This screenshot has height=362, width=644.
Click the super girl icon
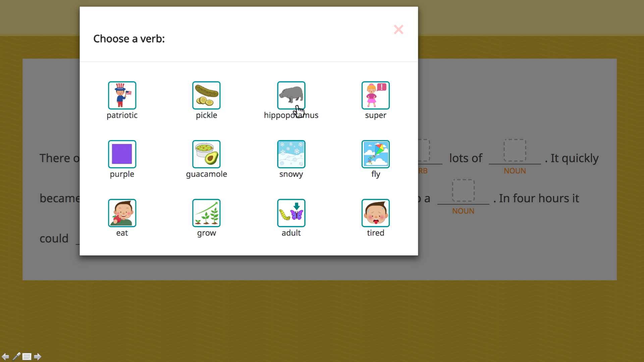(375, 96)
